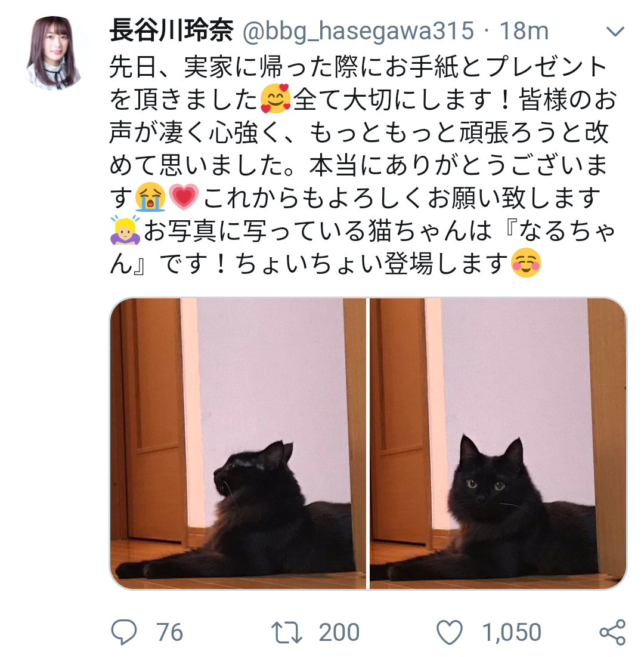This screenshot has height=657, width=644.
Task: Click the reply count 76
Action: [x=169, y=632]
